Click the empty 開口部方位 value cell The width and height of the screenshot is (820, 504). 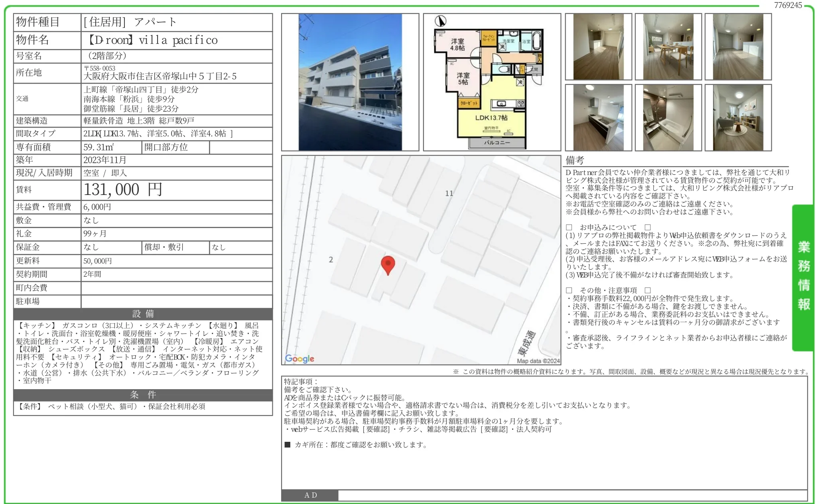coord(240,147)
